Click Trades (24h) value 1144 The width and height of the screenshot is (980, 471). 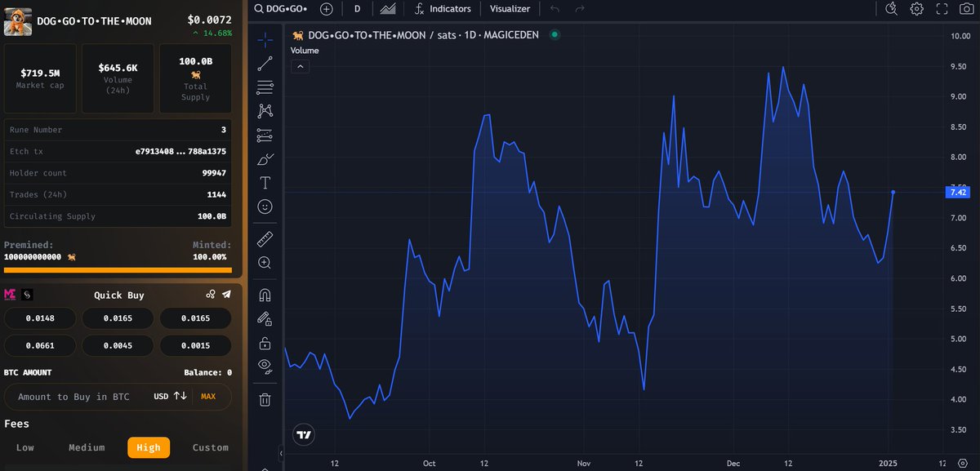[x=216, y=195]
